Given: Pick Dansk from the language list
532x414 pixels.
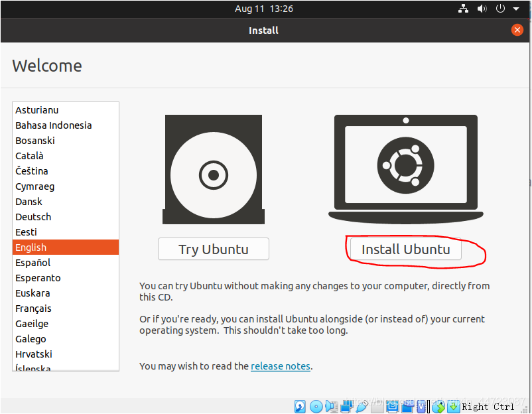Looking at the screenshot, I should click(x=66, y=202).
